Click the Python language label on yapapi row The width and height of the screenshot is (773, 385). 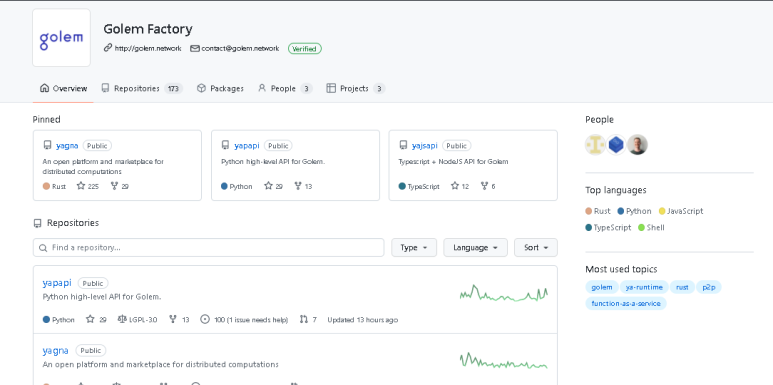tap(59, 319)
